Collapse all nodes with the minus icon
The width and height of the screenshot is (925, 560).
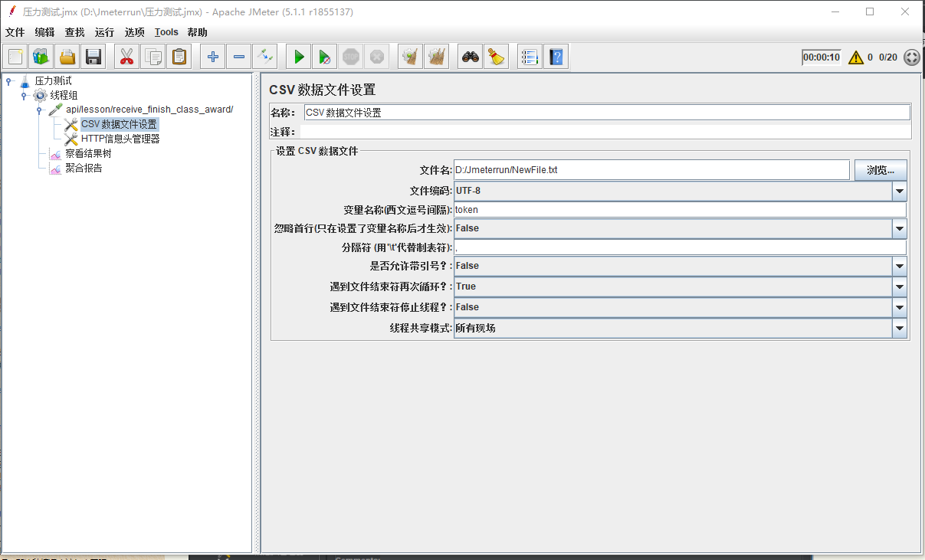239,57
